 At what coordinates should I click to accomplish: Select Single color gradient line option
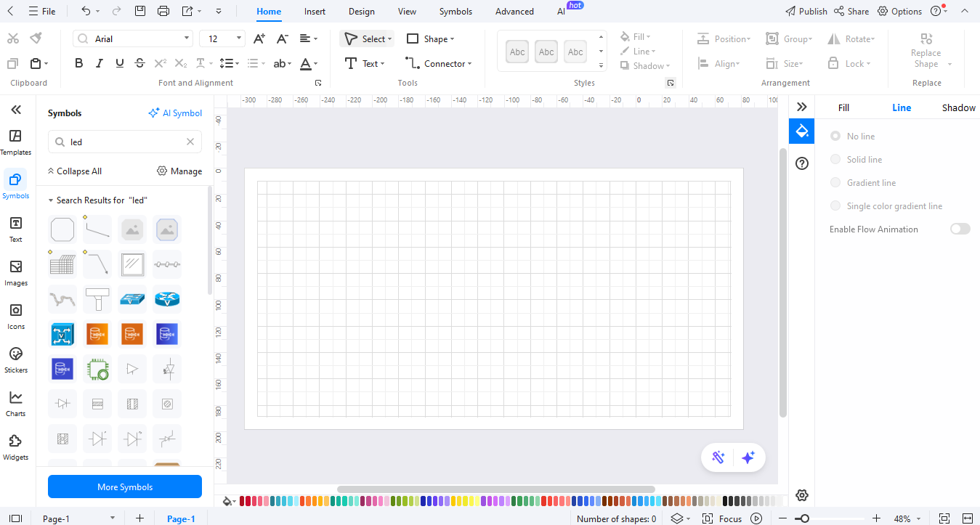(835, 205)
